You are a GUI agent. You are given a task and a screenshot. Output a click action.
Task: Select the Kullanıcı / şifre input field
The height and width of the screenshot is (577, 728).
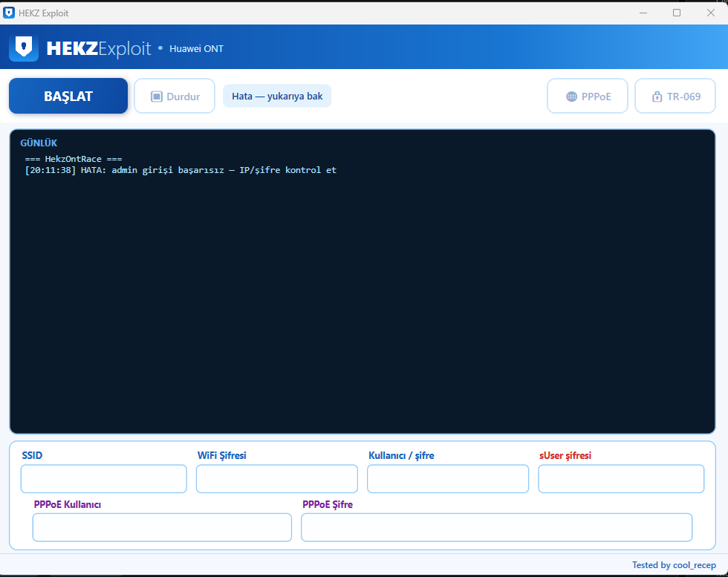pyautogui.click(x=448, y=478)
